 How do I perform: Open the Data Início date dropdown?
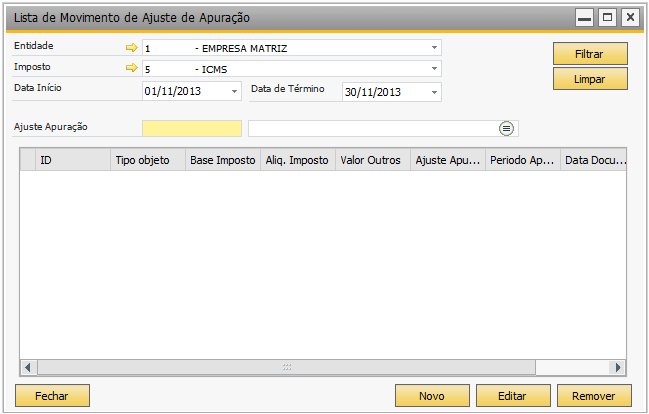coord(234,91)
